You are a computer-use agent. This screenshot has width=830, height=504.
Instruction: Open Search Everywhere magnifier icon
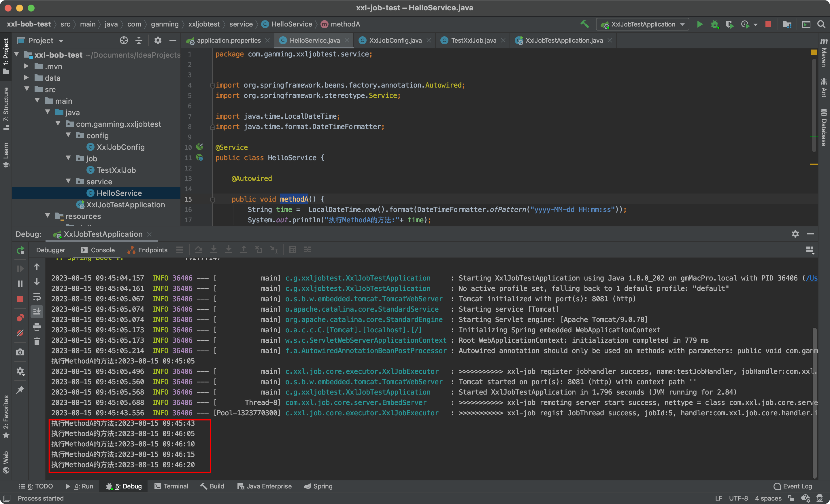pyautogui.click(x=821, y=24)
